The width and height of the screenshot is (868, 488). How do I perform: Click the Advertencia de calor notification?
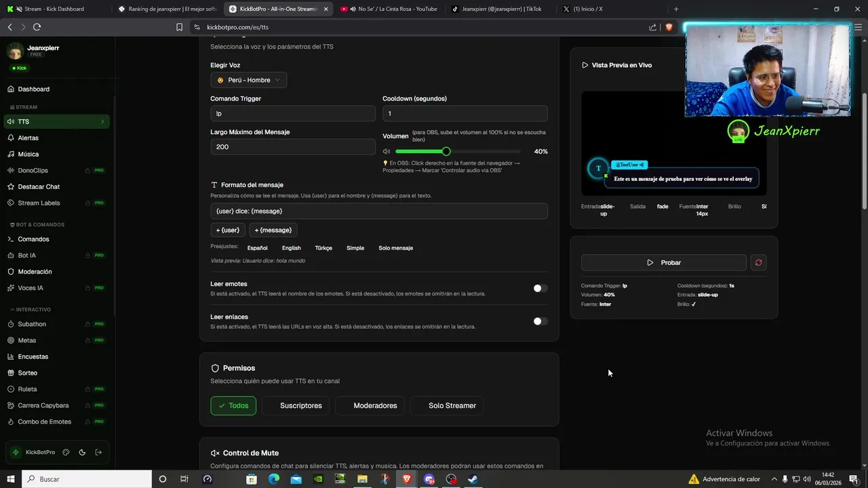click(724, 479)
